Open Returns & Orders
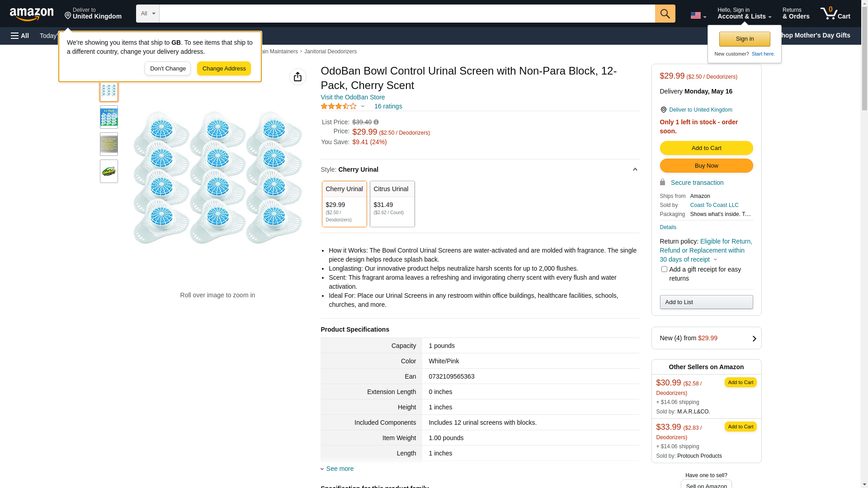Viewport: 868px width, 488px height. click(796, 14)
